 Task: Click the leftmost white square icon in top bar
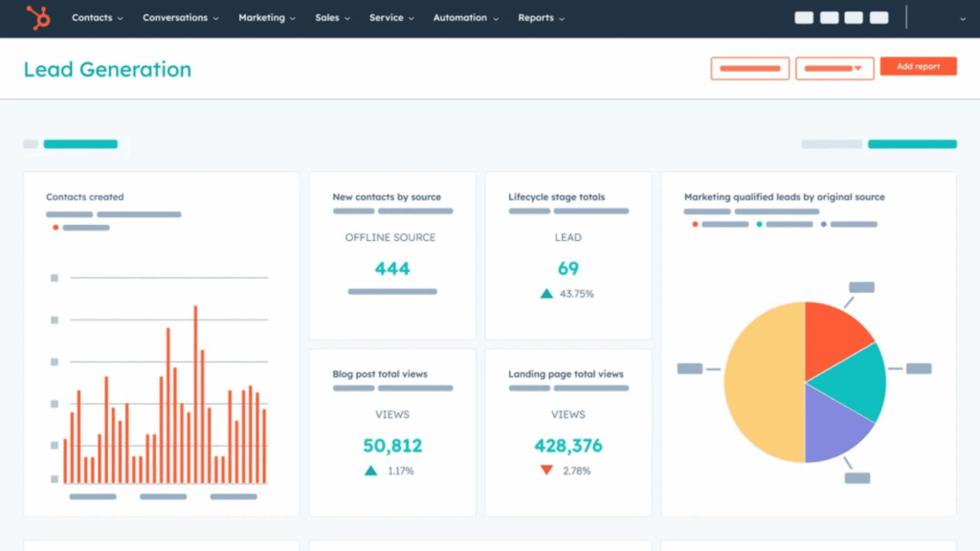pyautogui.click(x=804, y=17)
